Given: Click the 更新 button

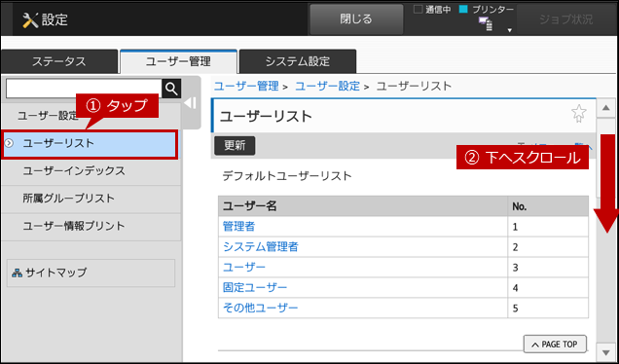Looking at the screenshot, I should [x=235, y=146].
